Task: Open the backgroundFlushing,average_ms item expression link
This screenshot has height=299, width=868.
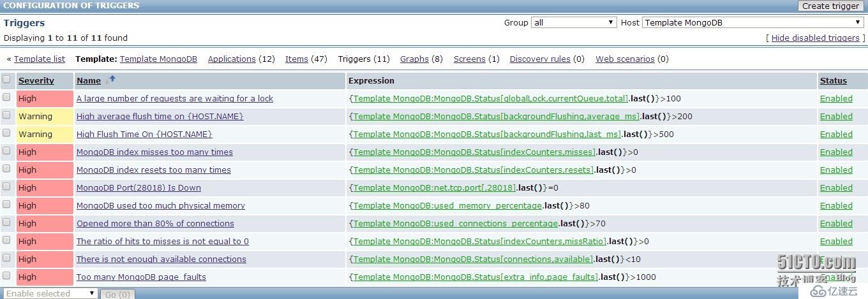Action: tap(496, 116)
